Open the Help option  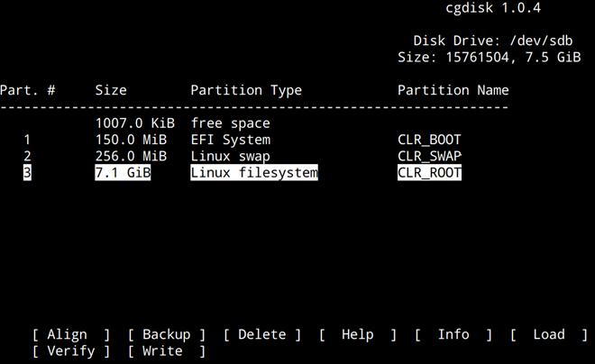pyautogui.click(x=358, y=334)
